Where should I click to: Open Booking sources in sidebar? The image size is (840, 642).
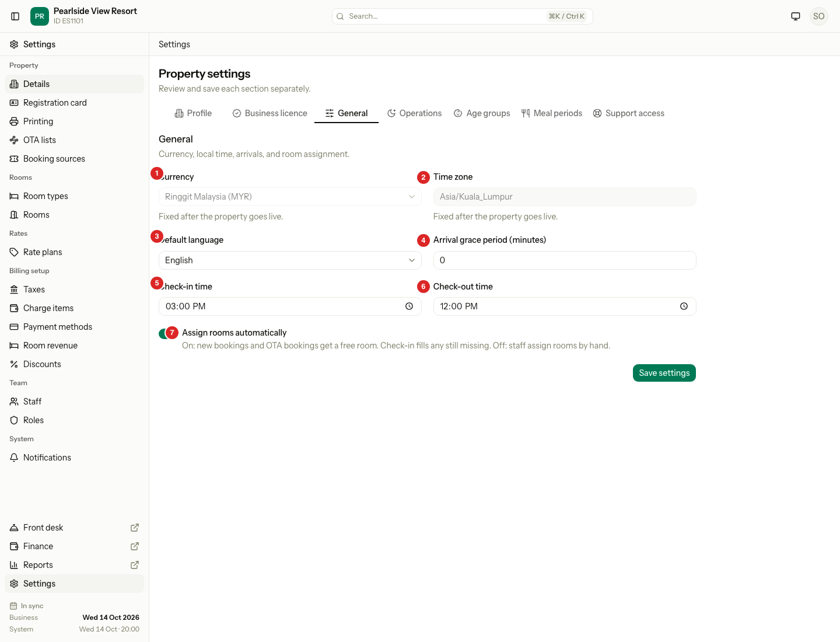[x=74, y=159]
